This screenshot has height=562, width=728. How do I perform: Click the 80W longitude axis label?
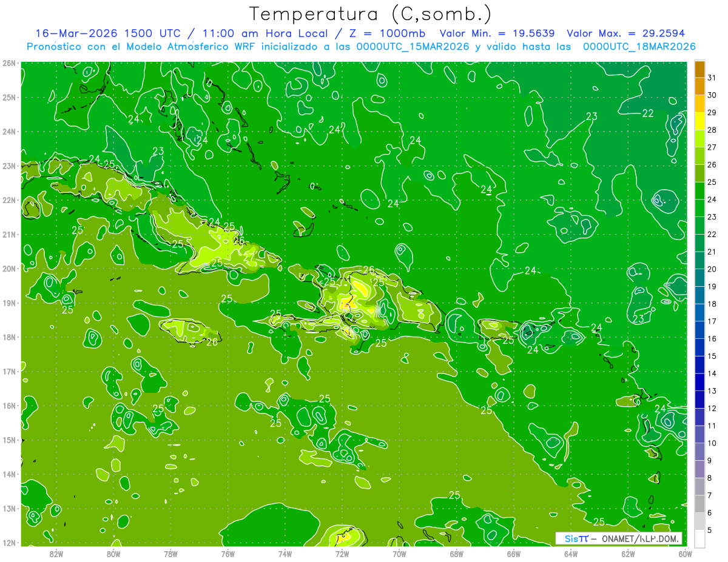coord(113,554)
